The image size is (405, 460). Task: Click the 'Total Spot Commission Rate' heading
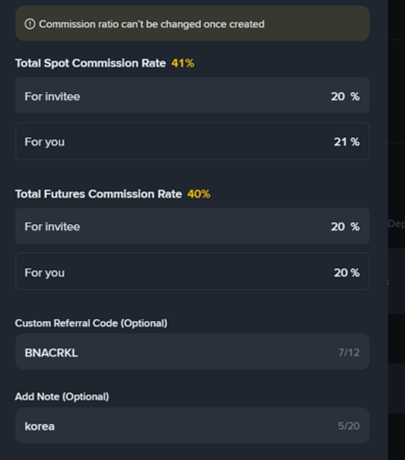[90, 63]
